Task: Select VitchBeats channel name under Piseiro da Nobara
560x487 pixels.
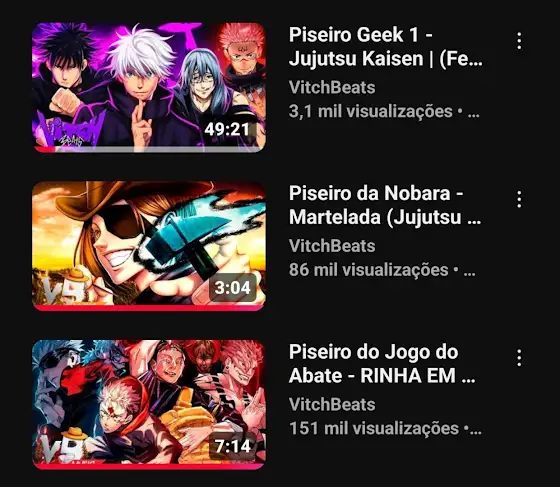Action: (x=332, y=246)
